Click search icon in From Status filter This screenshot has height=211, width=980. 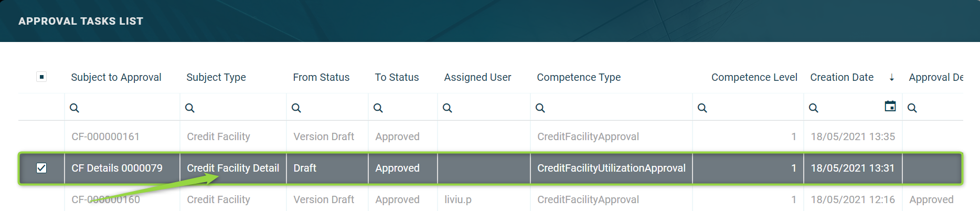pyautogui.click(x=296, y=108)
